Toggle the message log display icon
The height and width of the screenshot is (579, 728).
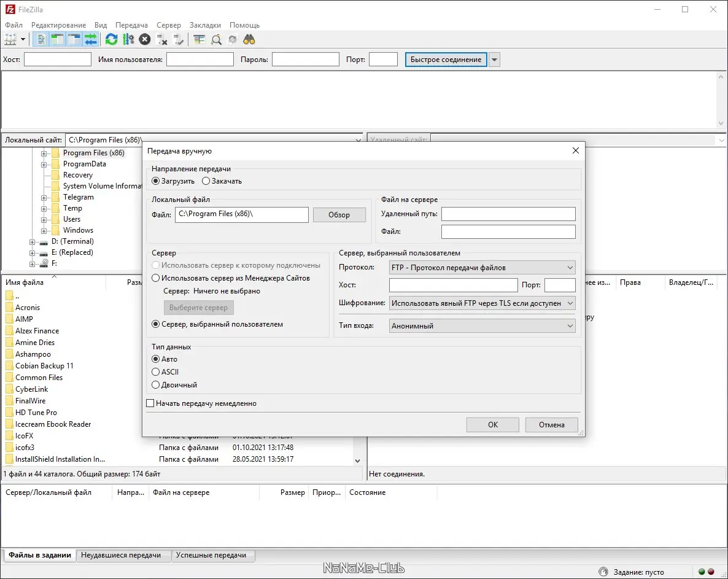coord(42,39)
